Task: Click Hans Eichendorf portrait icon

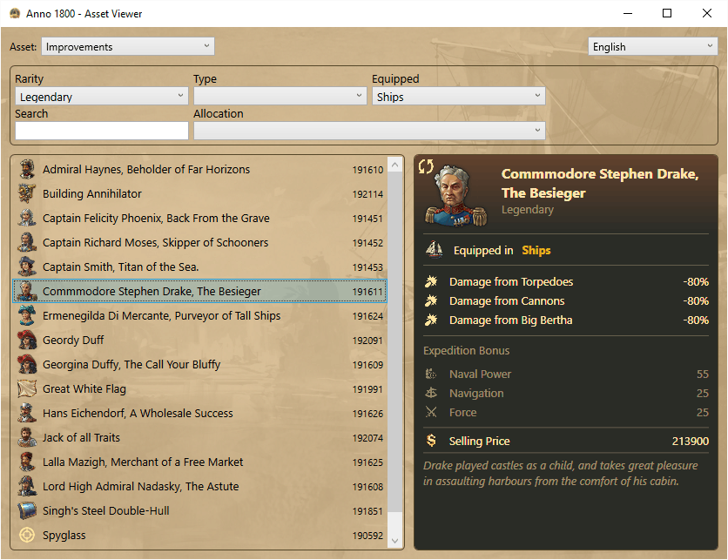Action: [27, 413]
